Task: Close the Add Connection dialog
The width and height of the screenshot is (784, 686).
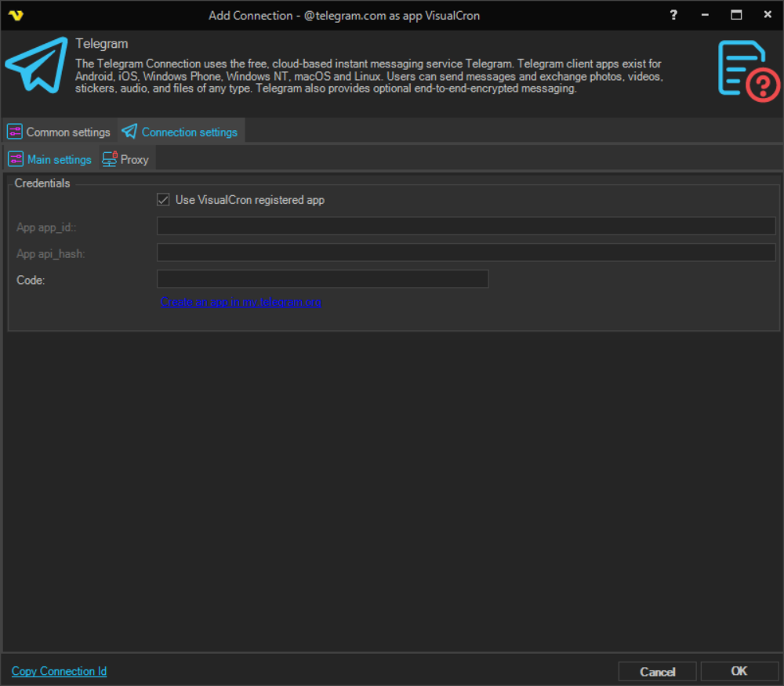Action: tap(767, 15)
